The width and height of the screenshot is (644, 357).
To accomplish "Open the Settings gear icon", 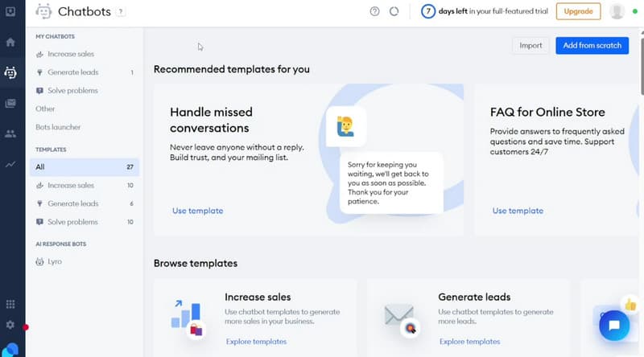I will (x=10, y=325).
